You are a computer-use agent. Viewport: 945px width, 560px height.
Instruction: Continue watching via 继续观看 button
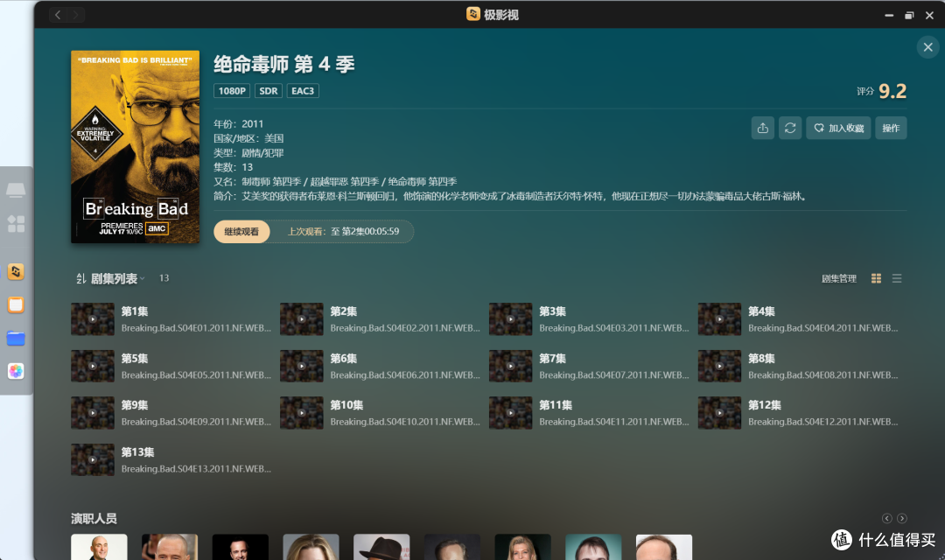pos(241,232)
